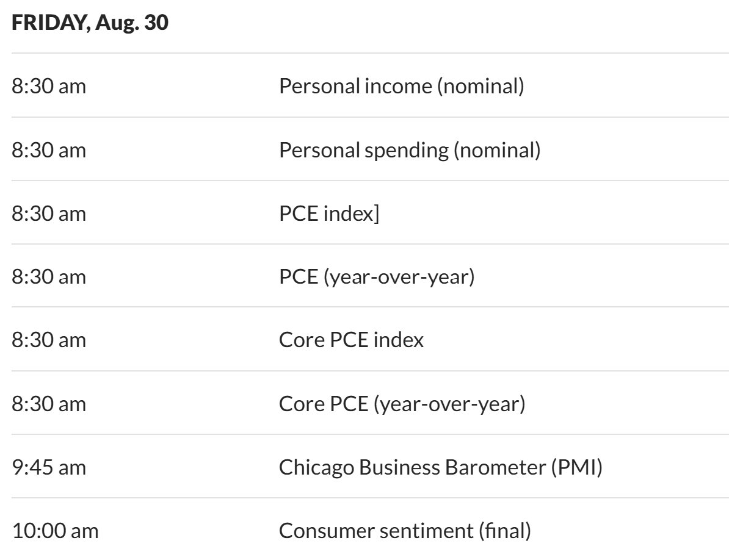Select the Personal spending (nominal) entry

tap(409, 149)
